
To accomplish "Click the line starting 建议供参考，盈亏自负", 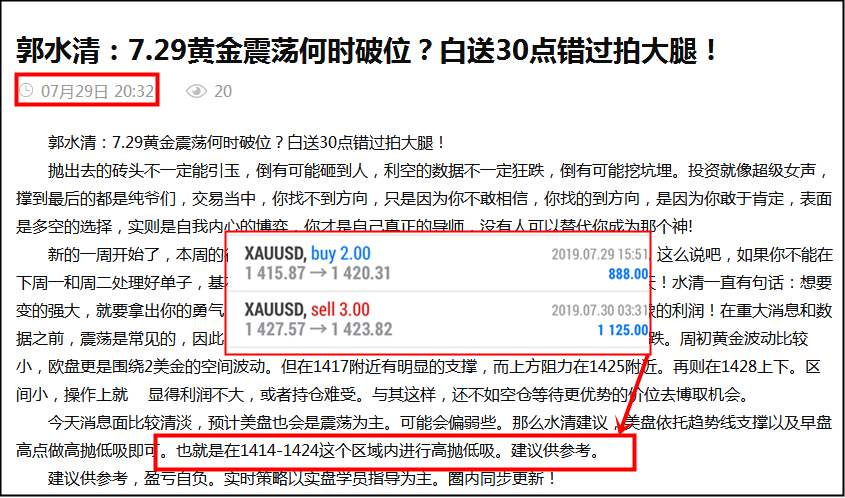I will pyautogui.click(x=302, y=478).
